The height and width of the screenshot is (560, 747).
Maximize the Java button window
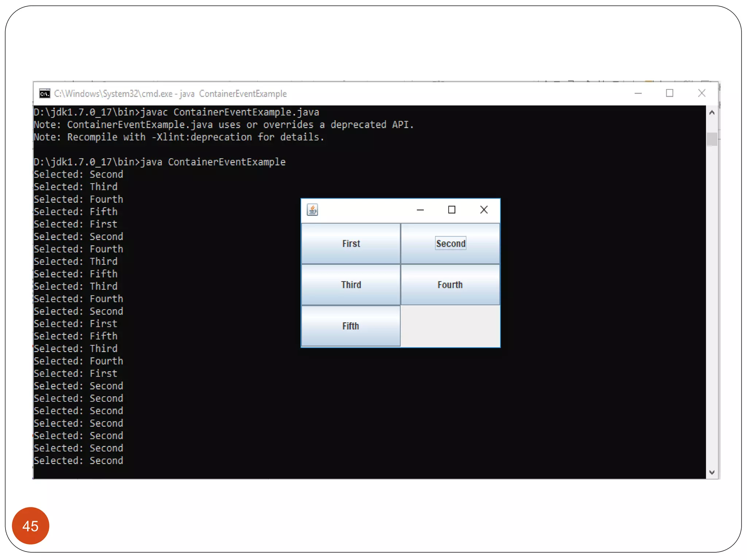pos(452,210)
